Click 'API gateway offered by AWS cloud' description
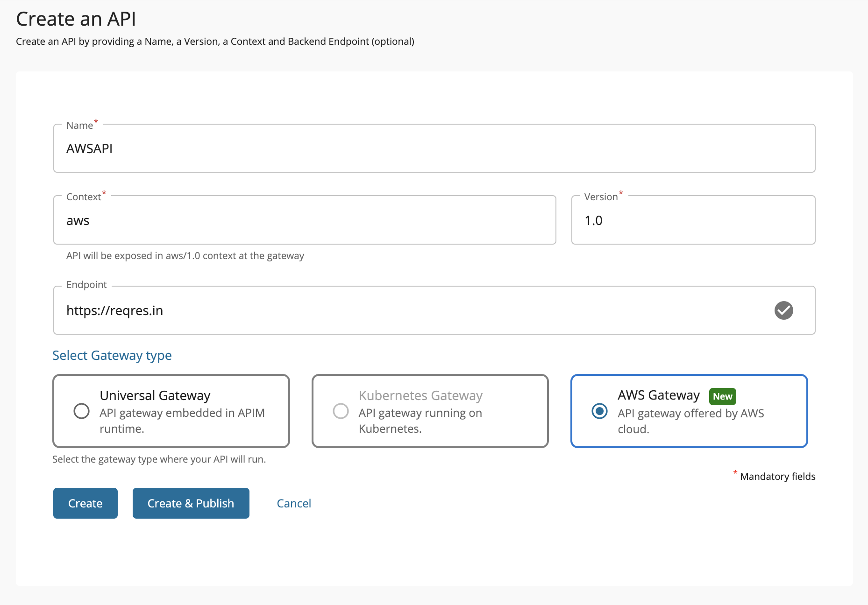The width and height of the screenshot is (868, 605). click(x=691, y=422)
